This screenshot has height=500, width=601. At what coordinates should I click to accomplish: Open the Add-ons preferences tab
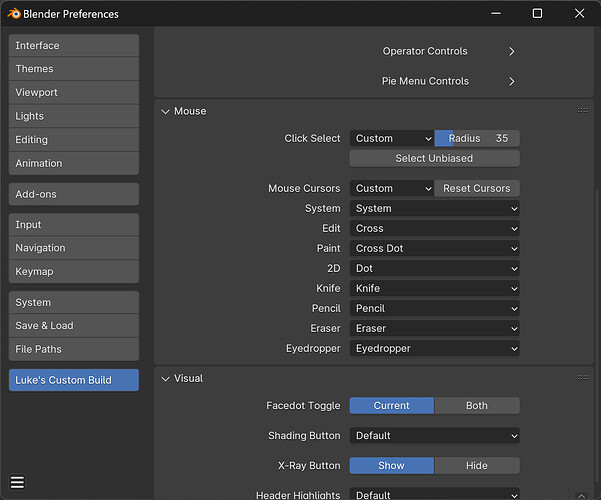[74, 194]
